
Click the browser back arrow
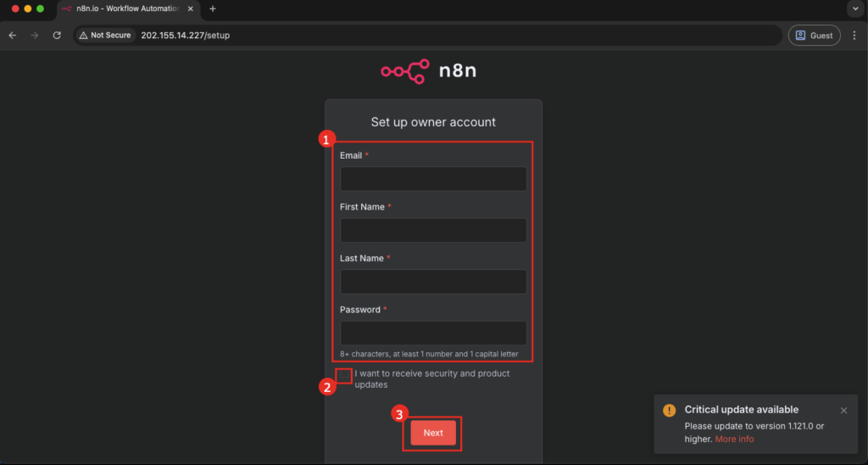point(12,36)
